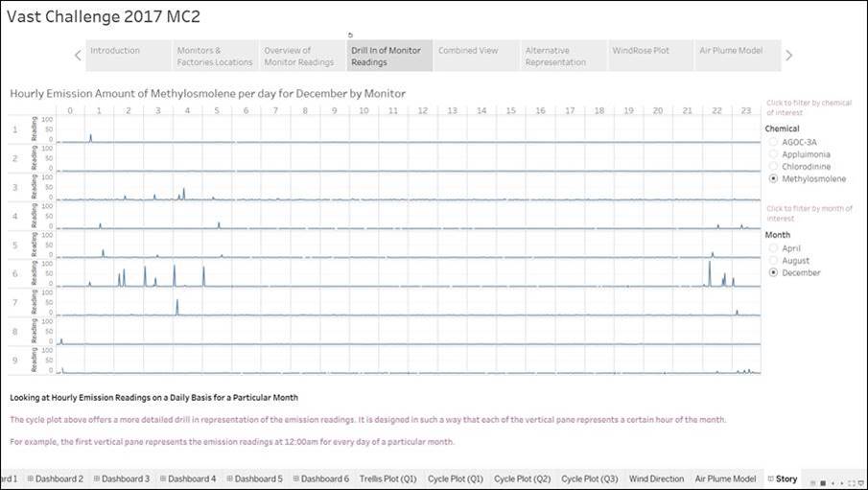Image resolution: width=868 pixels, height=490 pixels.
Task: Select the Methylosmolene radio button
Action: coord(773,179)
